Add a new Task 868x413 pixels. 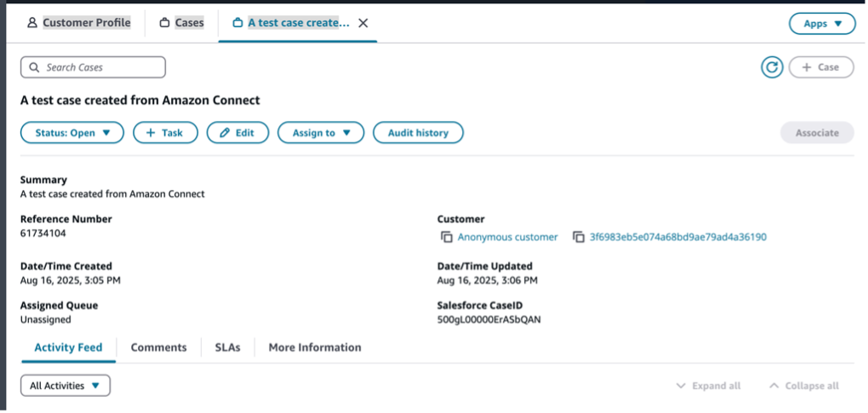pos(165,133)
